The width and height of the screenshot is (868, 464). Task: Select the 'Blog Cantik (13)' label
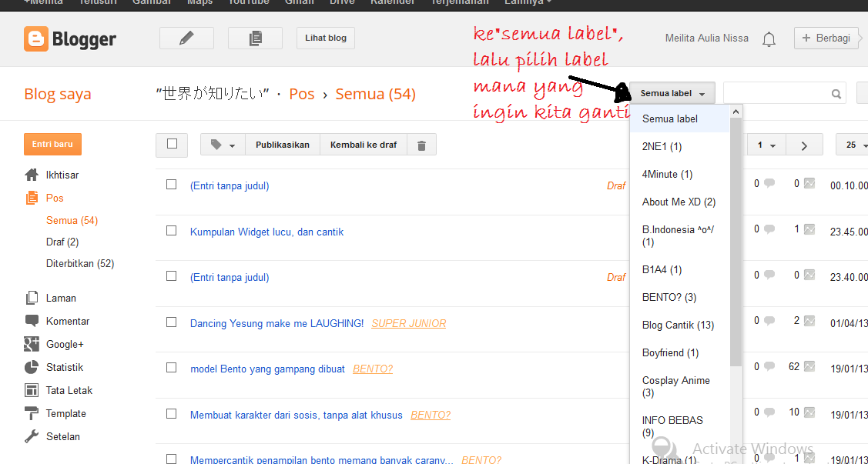tap(677, 325)
